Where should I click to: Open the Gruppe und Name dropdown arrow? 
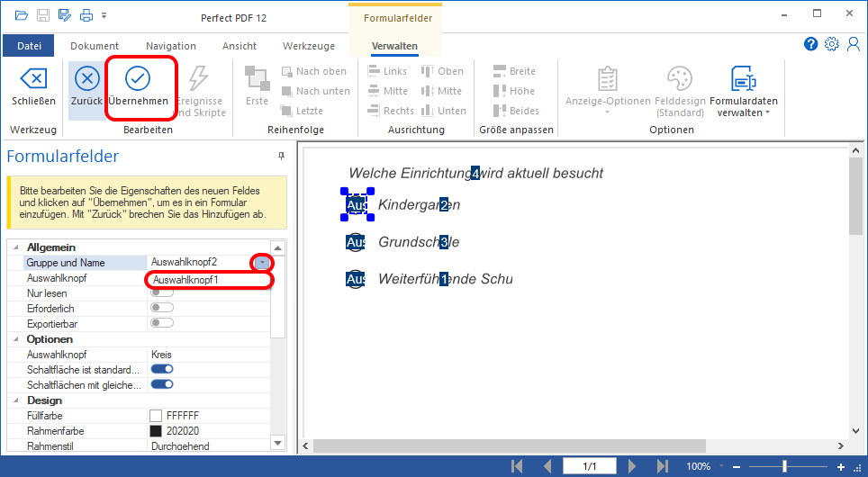(261, 263)
